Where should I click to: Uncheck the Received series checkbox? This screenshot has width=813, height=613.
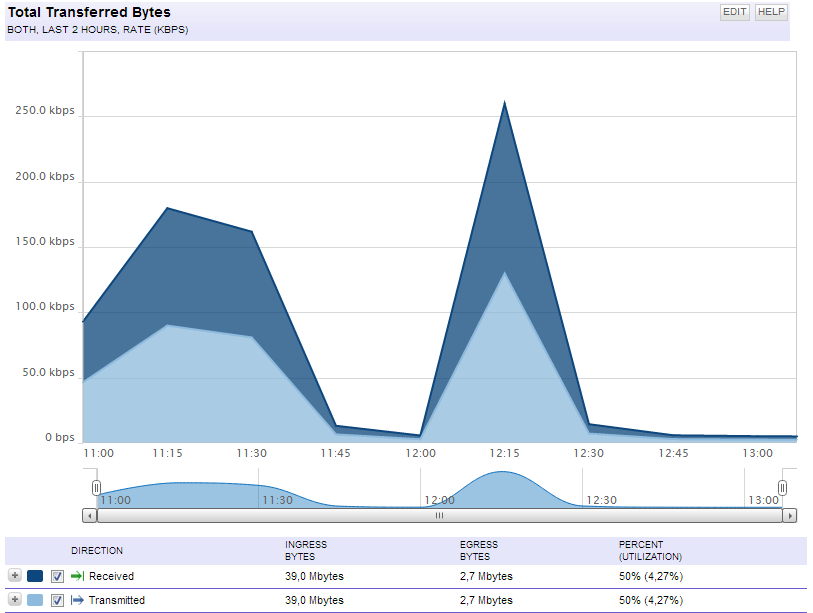[58, 576]
